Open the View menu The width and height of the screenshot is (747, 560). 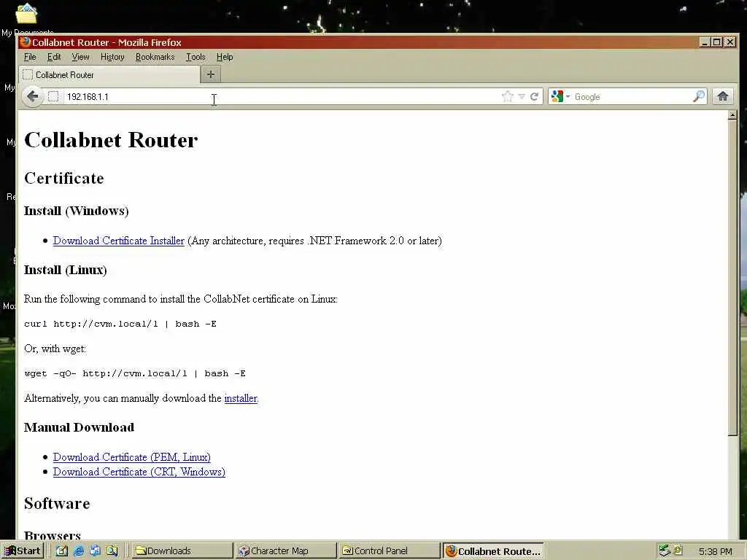point(80,57)
